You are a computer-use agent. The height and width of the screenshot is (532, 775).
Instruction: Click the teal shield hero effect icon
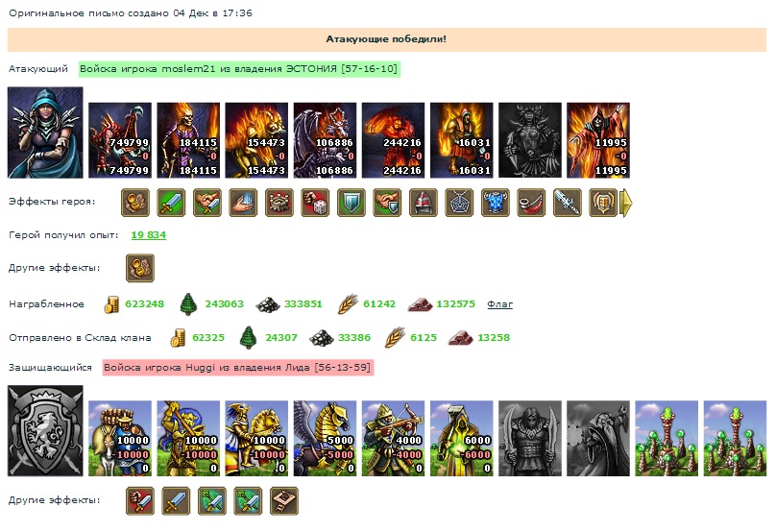[351, 203]
